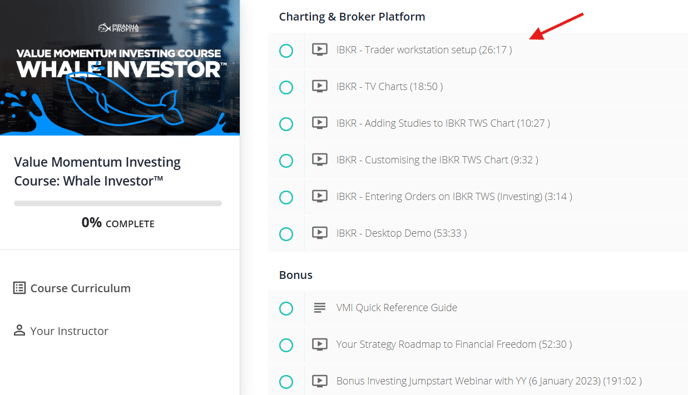Click video icon beside IBKR Desktop Demo
Viewport: 688px width, 395px height.
(x=319, y=233)
